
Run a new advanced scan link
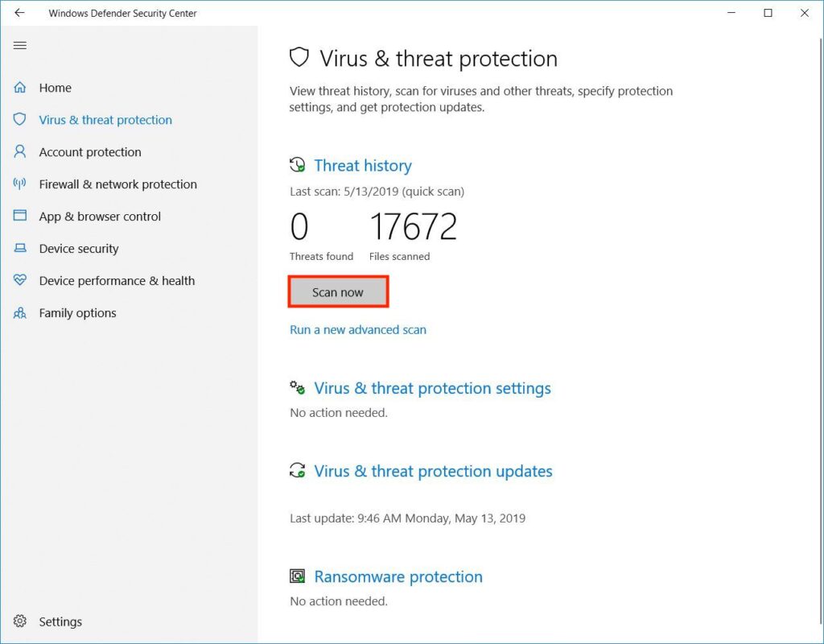click(x=358, y=329)
